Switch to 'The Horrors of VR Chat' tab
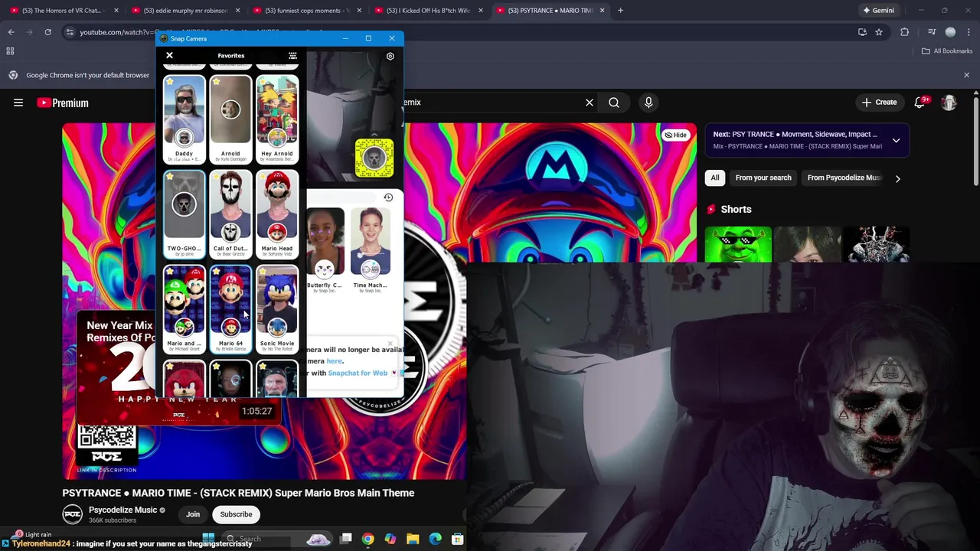The image size is (980, 551). 64,11
